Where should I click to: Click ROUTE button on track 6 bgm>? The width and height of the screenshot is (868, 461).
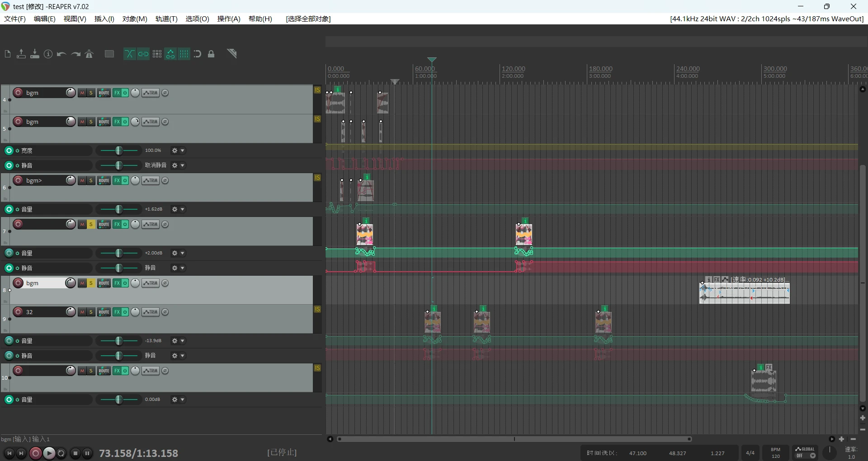pyautogui.click(x=104, y=181)
